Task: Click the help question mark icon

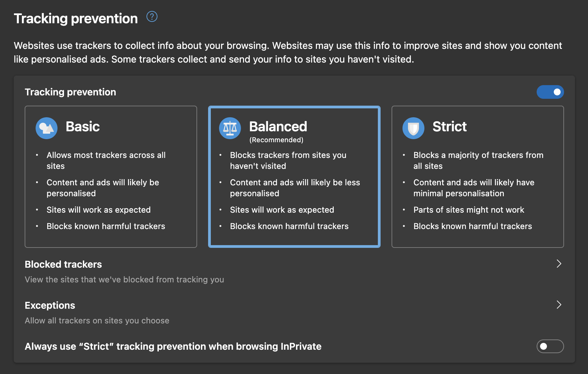Action: (x=152, y=16)
